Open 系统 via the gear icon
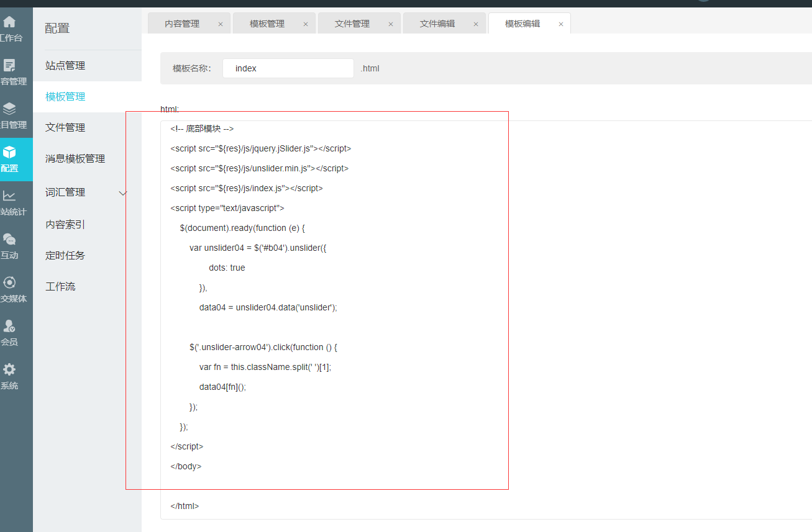This screenshot has width=812, height=532. click(9, 370)
